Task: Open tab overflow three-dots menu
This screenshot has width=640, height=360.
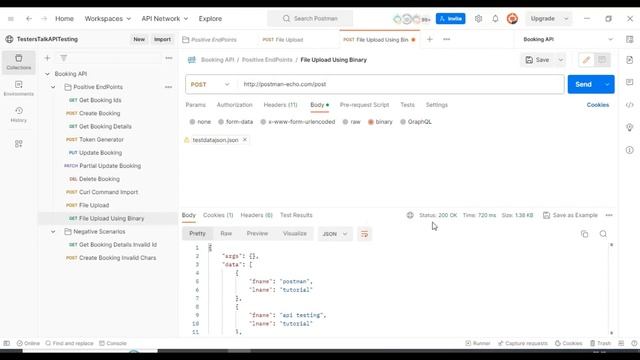Action: click(x=447, y=40)
